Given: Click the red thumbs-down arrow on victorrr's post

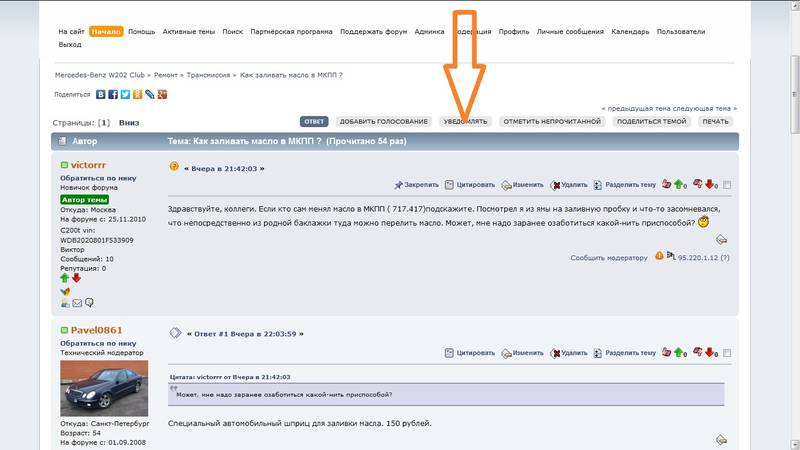Looking at the screenshot, I should point(711,185).
